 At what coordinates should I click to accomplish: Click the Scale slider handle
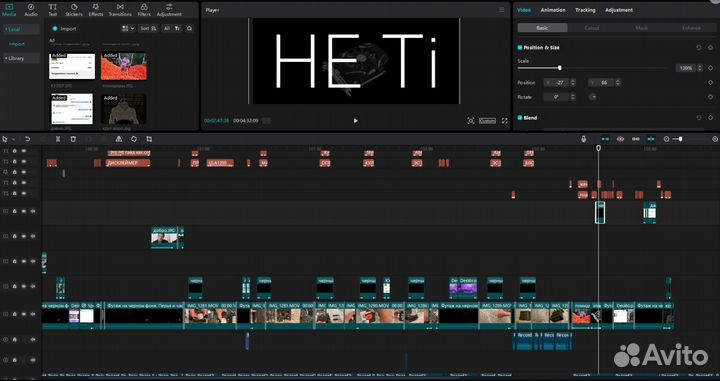(560, 68)
